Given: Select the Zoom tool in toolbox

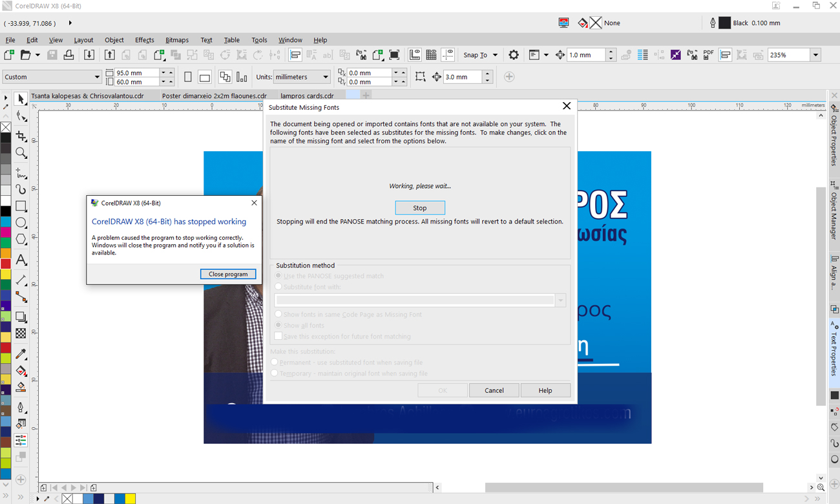Looking at the screenshot, I should click(x=21, y=153).
